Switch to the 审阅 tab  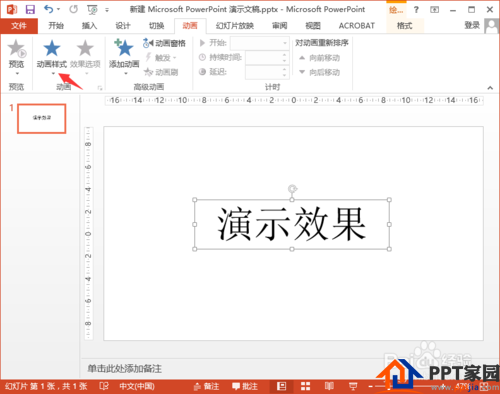279,26
